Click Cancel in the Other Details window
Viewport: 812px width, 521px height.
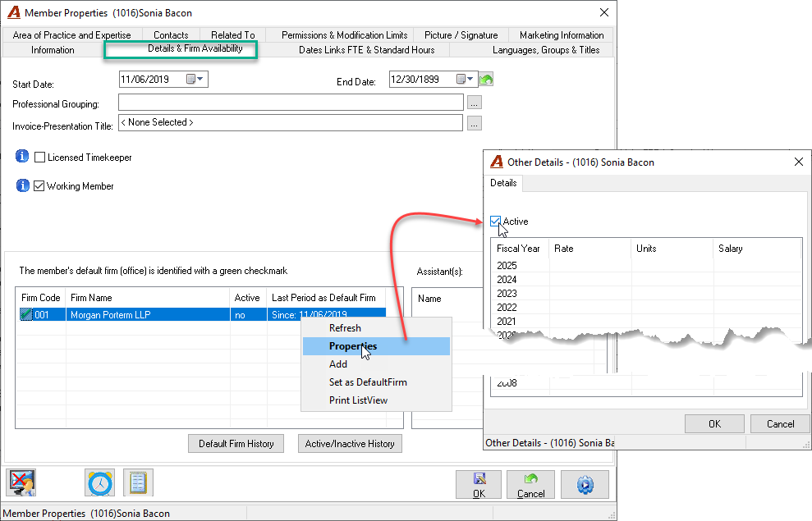point(780,423)
